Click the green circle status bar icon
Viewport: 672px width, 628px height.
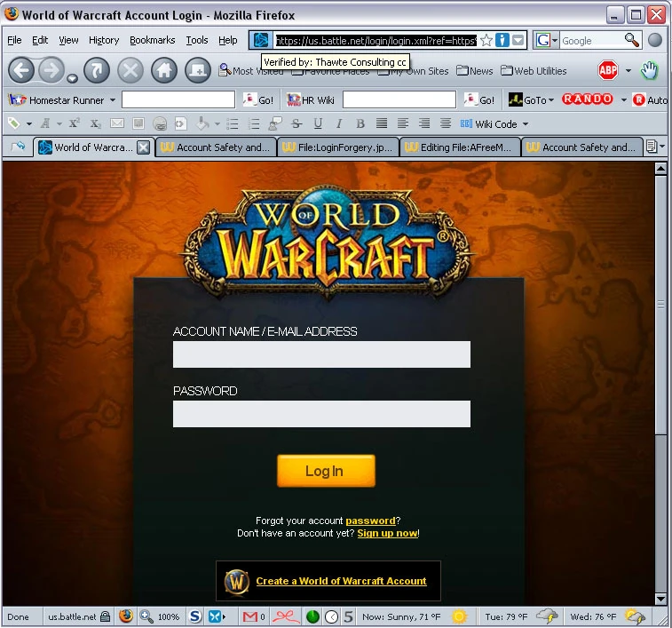point(312,616)
